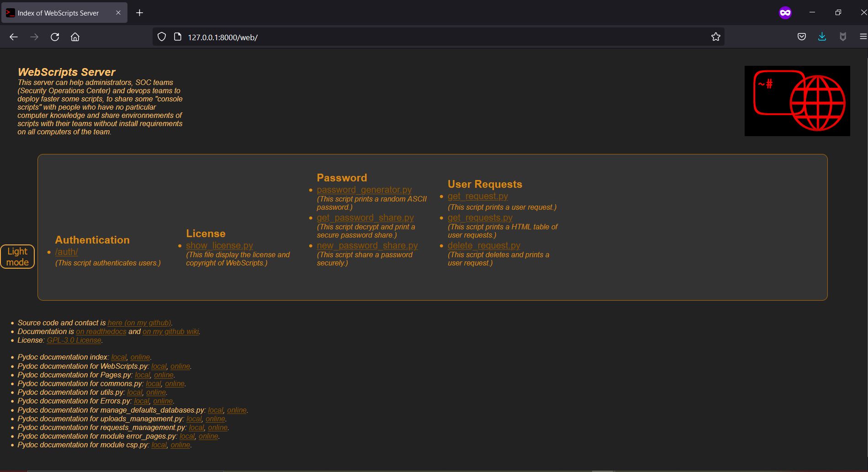
Task: Open show_license.py
Action: point(220,245)
